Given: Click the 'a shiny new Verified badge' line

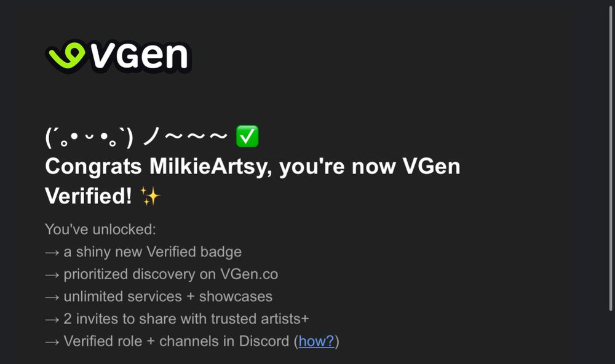Looking at the screenshot, I should [153, 252].
